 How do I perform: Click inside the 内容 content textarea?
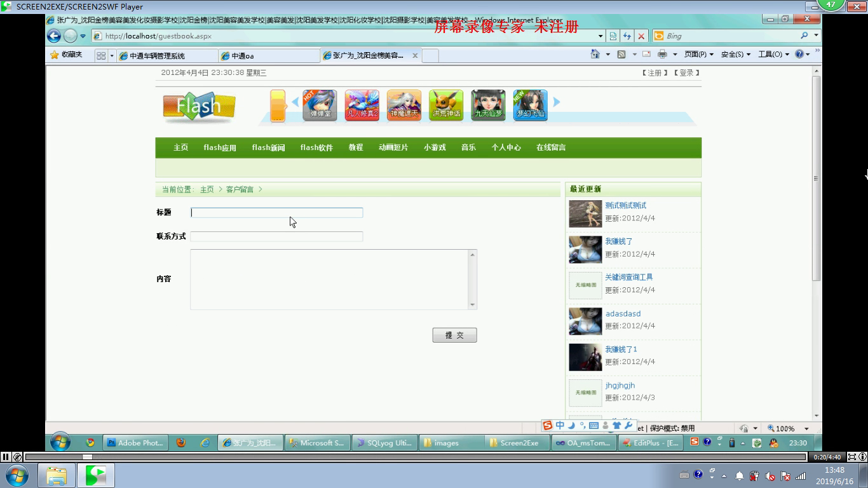coord(329,280)
